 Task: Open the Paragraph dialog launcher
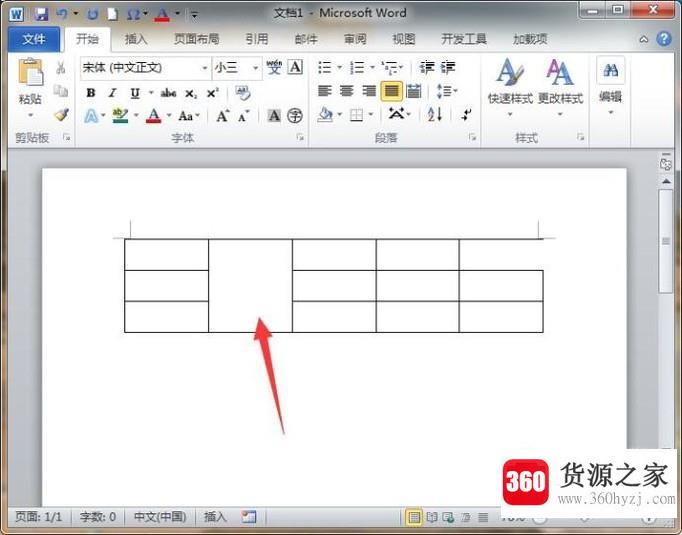coord(472,137)
